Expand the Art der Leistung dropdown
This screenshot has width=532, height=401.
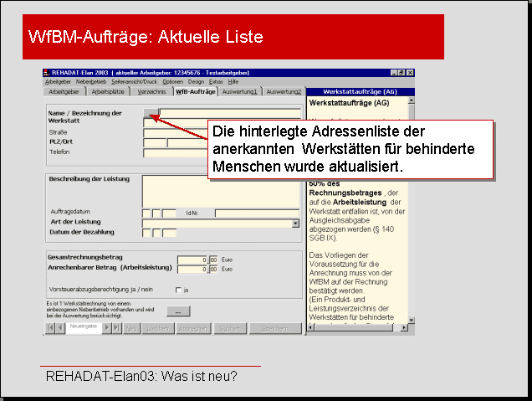point(295,224)
